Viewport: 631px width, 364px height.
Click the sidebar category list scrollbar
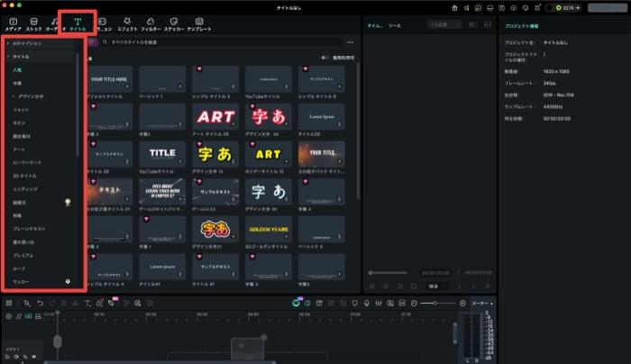point(77,105)
